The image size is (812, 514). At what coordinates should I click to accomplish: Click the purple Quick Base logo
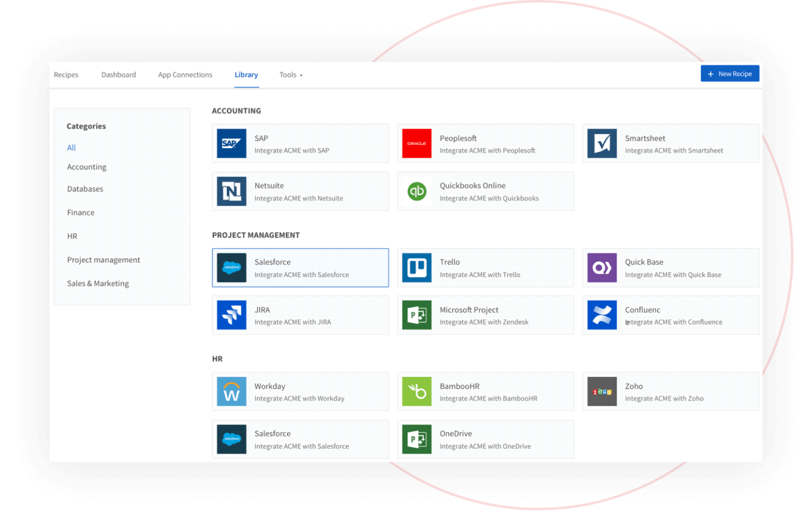(x=602, y=268)
